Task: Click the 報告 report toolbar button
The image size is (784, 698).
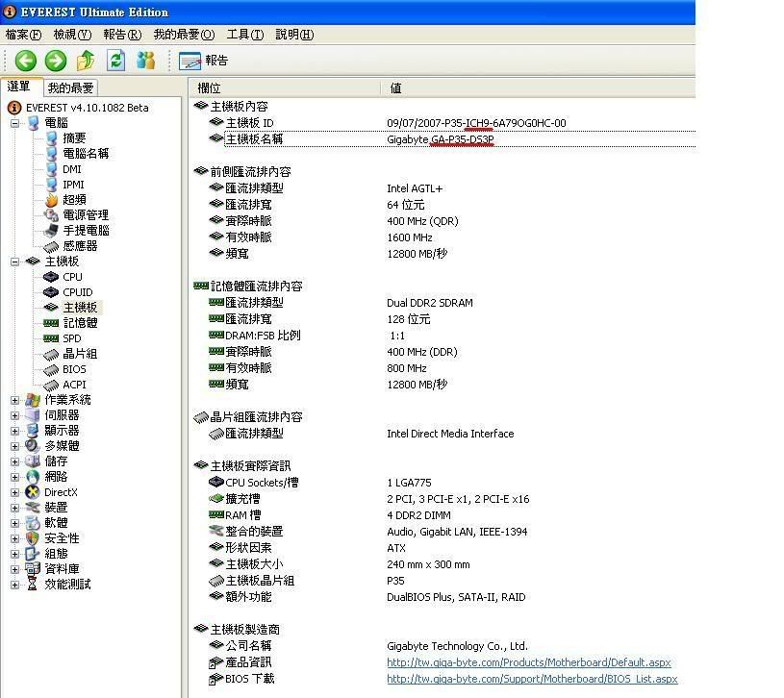Action: click(x=204, y=61)
